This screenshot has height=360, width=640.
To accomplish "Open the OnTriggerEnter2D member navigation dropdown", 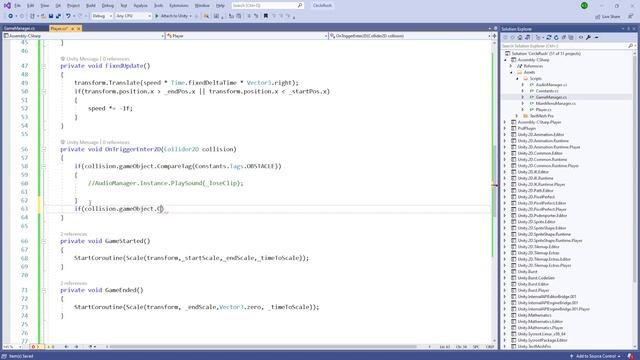I will pos(410,36).
